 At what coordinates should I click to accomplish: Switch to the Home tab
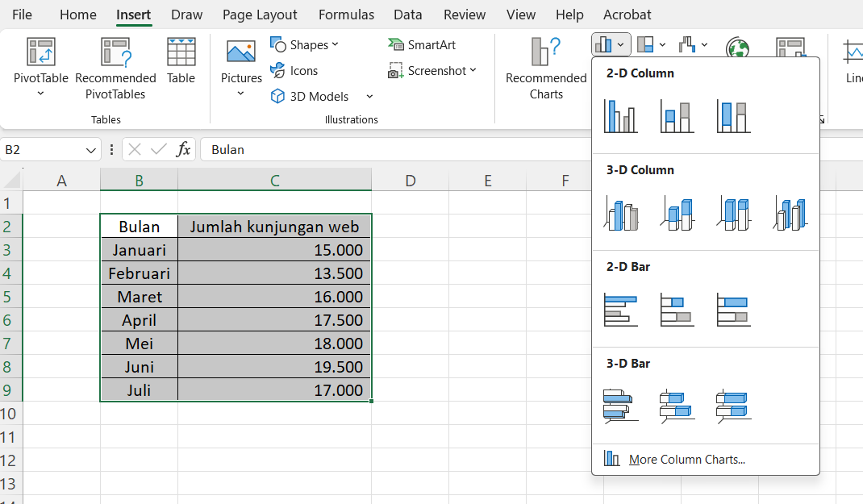click(78, 15)
